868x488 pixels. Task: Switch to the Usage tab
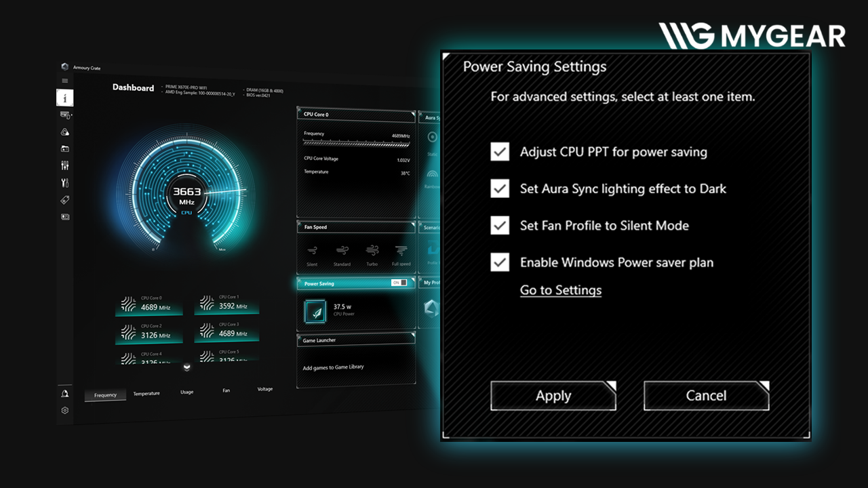(186, 392)
